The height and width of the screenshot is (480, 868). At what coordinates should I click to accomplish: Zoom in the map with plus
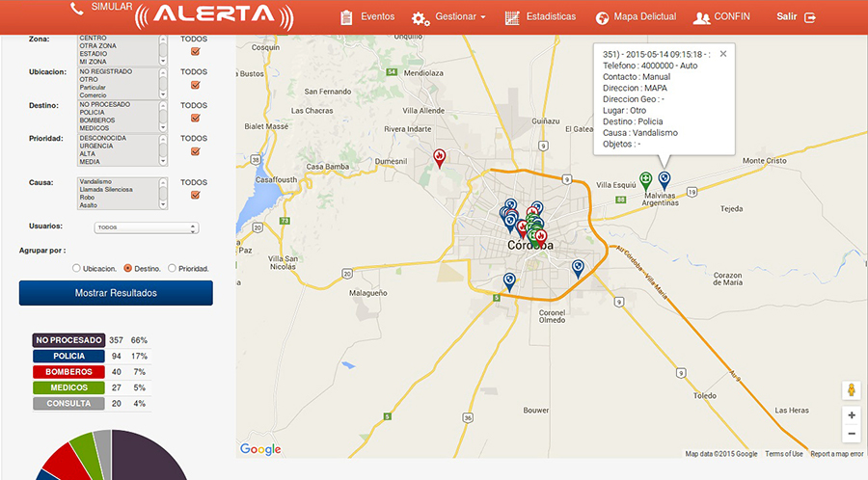pyautogui.click(x=852, y=415)
